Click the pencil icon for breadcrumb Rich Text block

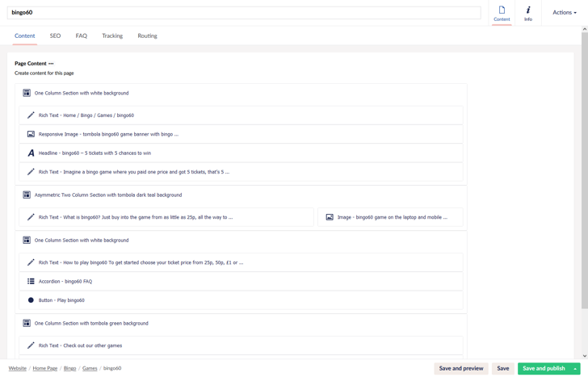pos(31,115)
